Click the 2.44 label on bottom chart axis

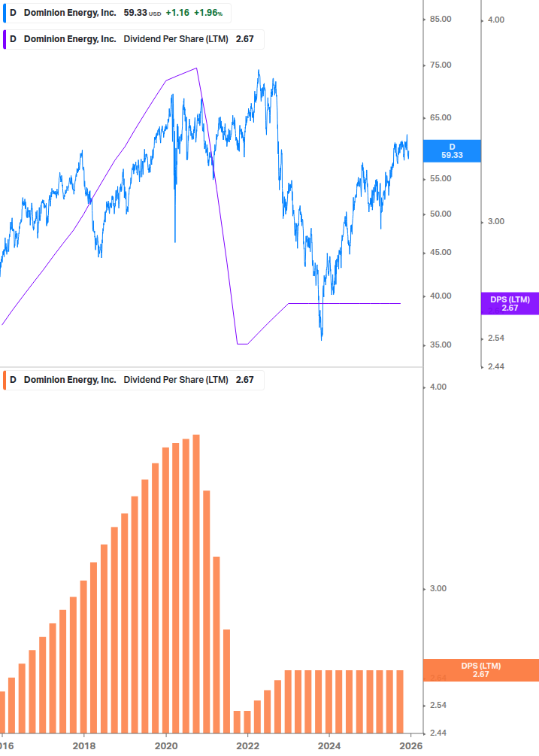pyautogui.click(x=438, y=733)
